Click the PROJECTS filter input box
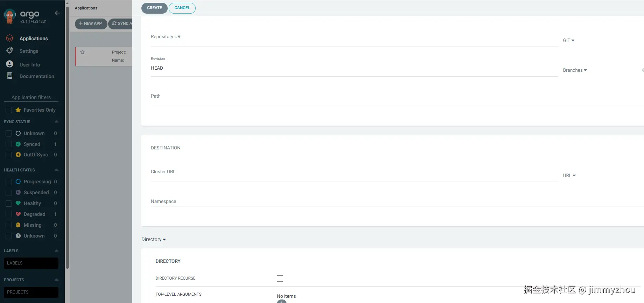 pos(31,292)
